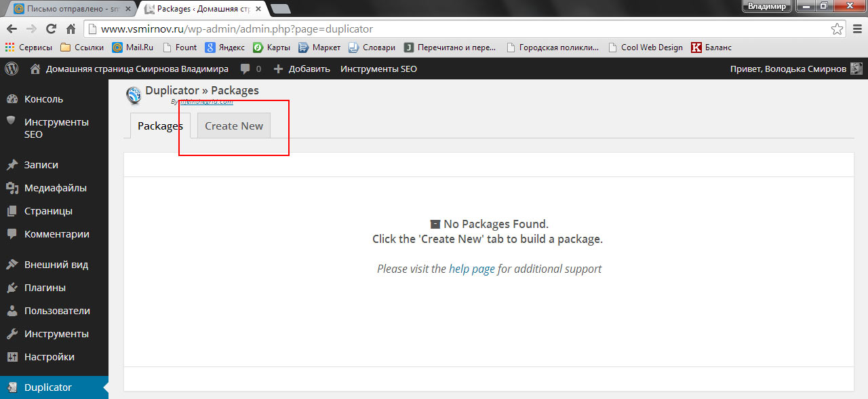Select the Packages tab

pyautogui.click(x=160, y=126)
